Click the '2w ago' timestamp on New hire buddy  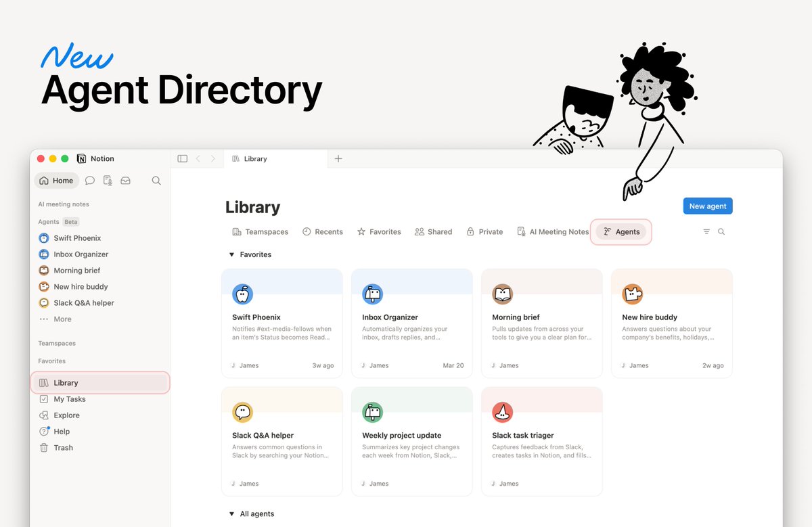pos(713,365)
